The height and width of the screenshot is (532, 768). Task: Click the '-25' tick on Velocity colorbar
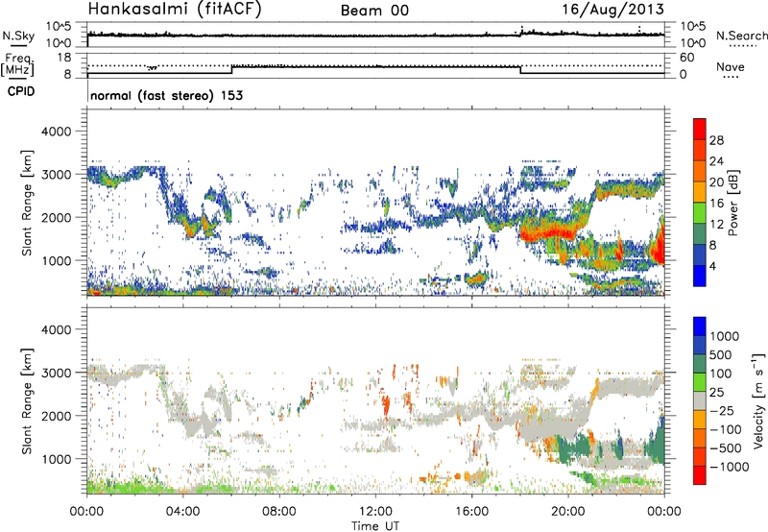[x=722, y=410]
